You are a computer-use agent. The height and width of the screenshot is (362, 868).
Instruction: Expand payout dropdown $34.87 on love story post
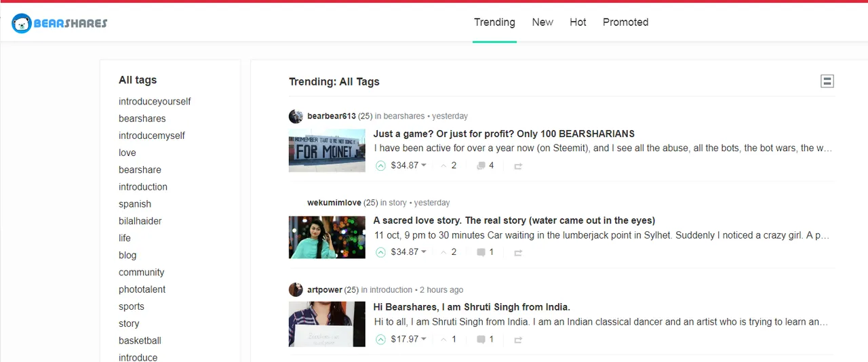[409, 252]
